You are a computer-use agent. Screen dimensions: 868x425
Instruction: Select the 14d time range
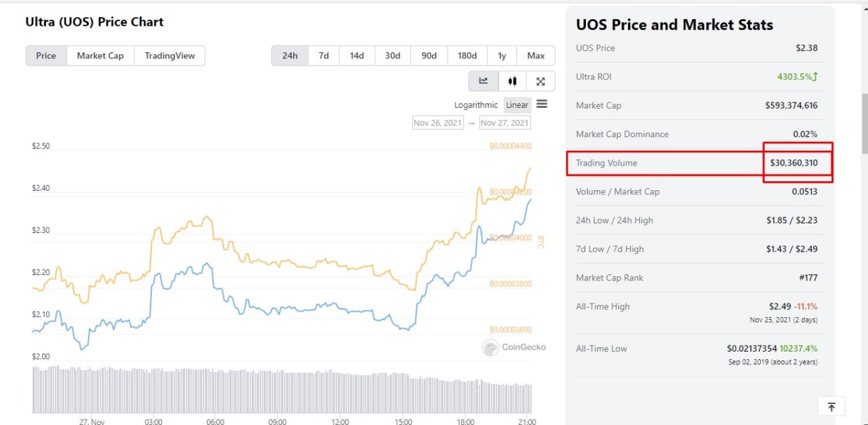click(x=357, y=56)
